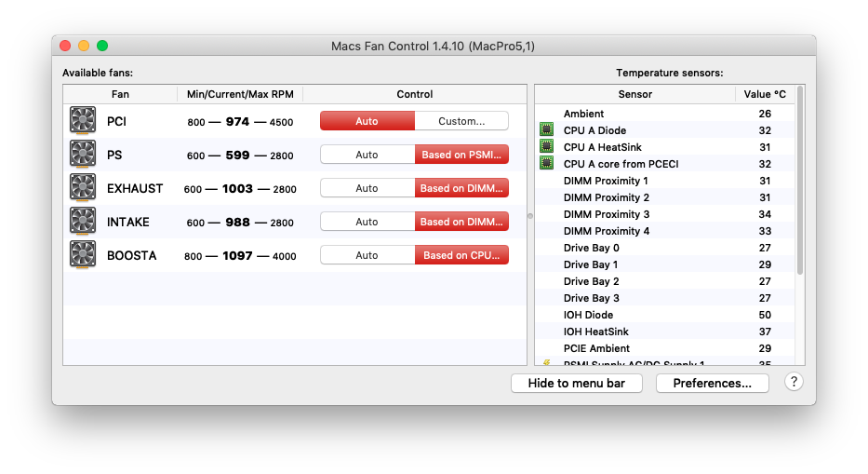Click EXHAUST current RPM value 1003
Viewport: 868px width, 474px height.
[x=237, y=188]
